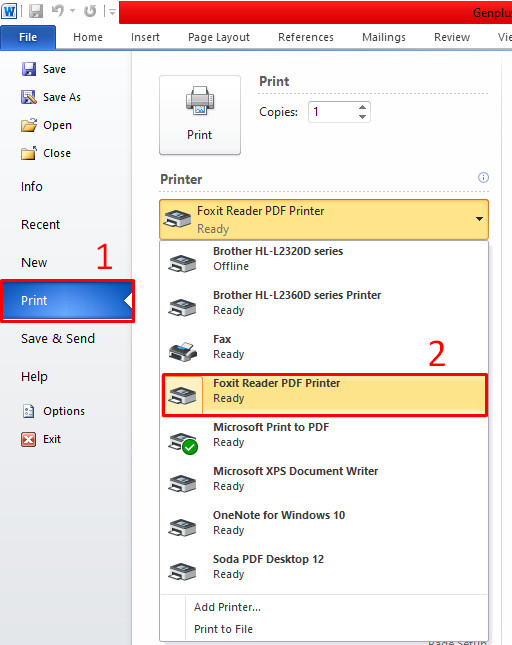Image resolution: width=512 pixels, height=645 pixels.
Task: Click the Redo icon in title bar
Action: tap(90, 11)
